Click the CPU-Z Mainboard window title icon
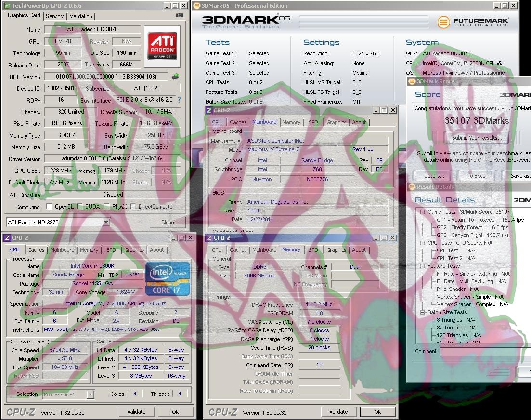The width and height of the screenshot is (531, 420). tap(209, 110)
